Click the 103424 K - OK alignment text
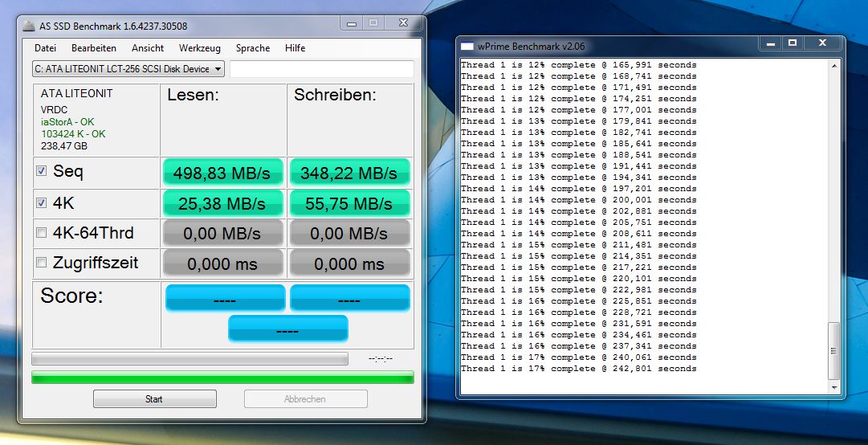The width and height of the screenshot is (868, 445). (73, 134)
